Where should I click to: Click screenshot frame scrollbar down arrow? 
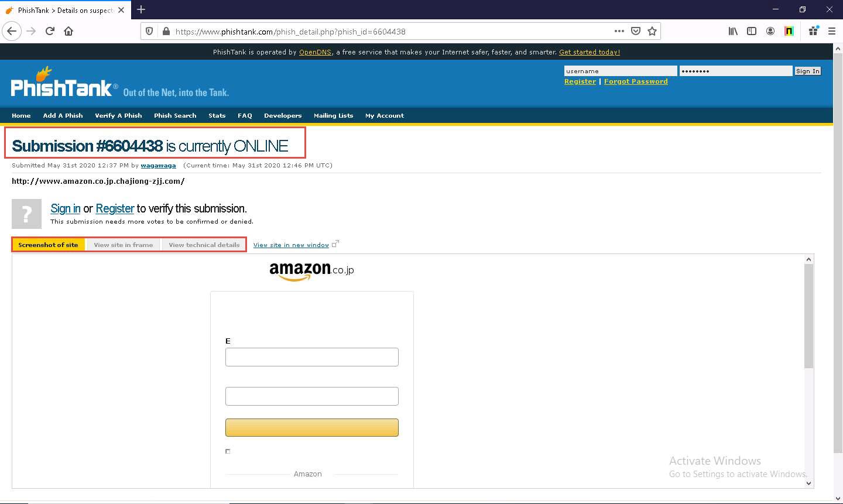(808, 483)
